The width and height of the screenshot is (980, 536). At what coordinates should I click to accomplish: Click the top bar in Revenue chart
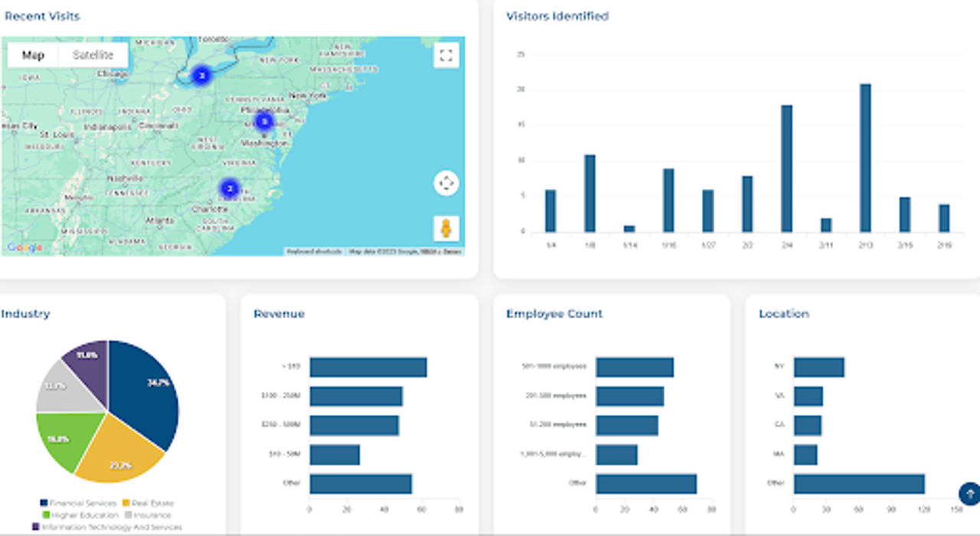pyautogui.click(x=368, y=367)
